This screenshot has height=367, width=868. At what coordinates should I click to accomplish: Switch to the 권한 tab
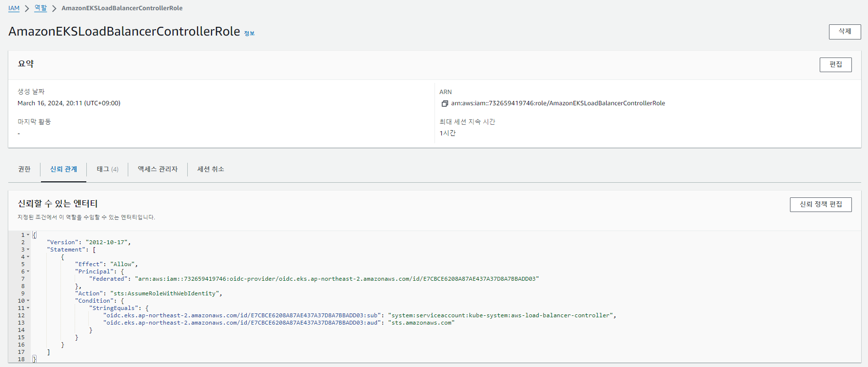(x=24, y=169)
